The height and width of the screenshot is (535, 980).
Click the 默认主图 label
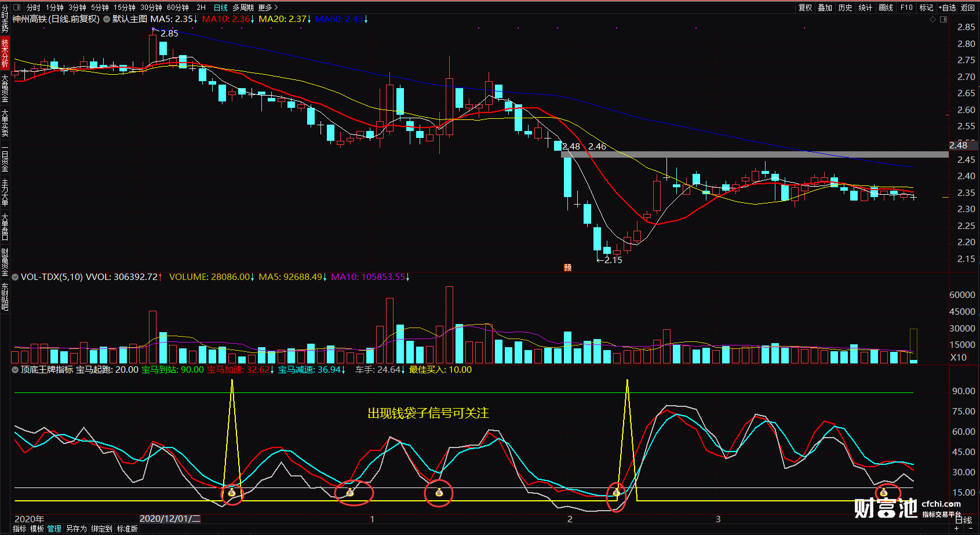(129, 19)
